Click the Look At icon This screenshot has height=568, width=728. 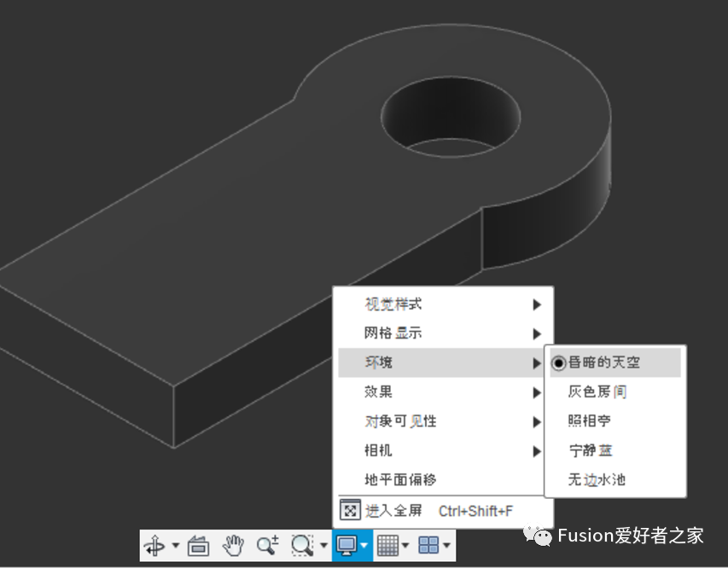pos(198,545)
